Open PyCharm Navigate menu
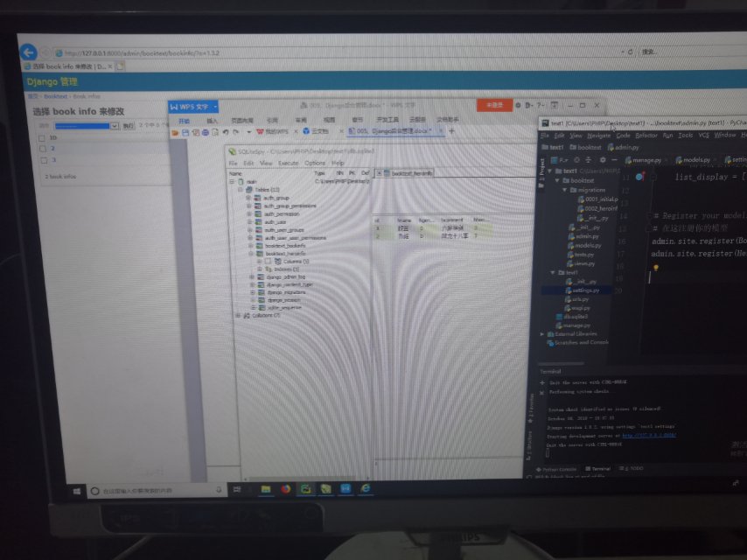Screen dimensions: 747x560 pos(599,136)
